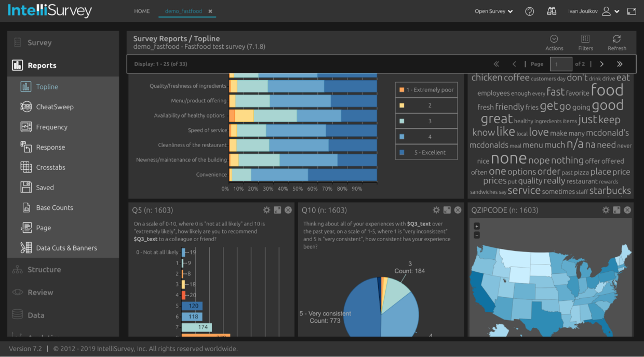Image resolution: width=644 pixels, height=357 pixels.
Task: Select Topline in the Reports menu
Action: (x=47, y=87)
